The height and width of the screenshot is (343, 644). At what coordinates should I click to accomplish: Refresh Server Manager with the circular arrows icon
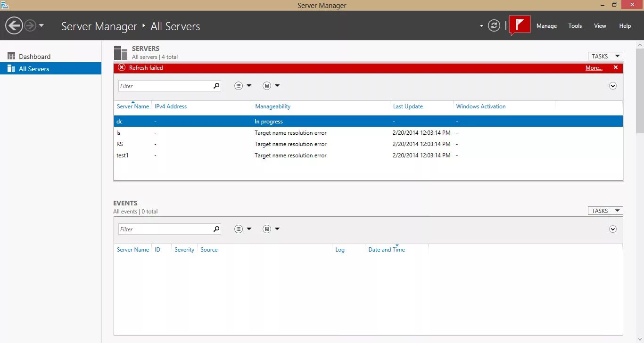[x=494, y=25]
